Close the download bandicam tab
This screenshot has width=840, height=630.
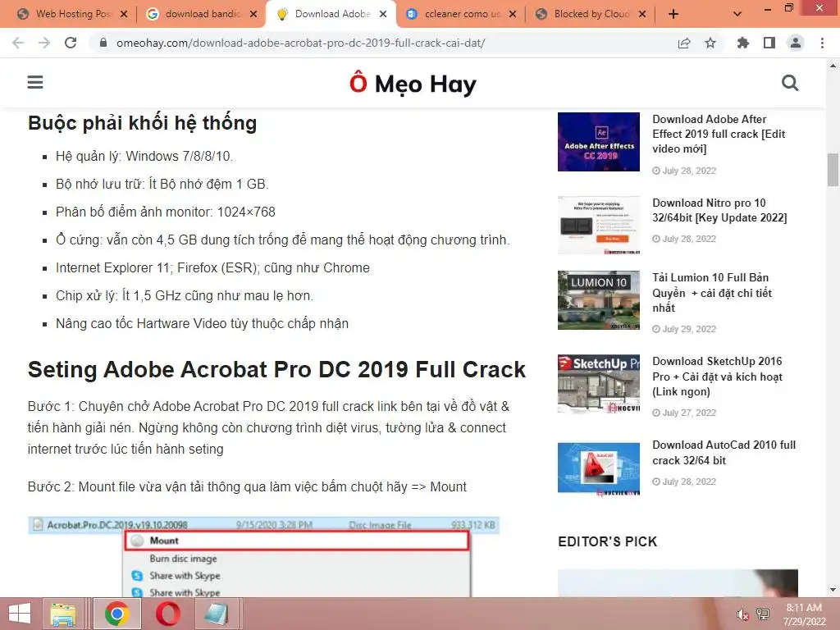pos(253,14)
